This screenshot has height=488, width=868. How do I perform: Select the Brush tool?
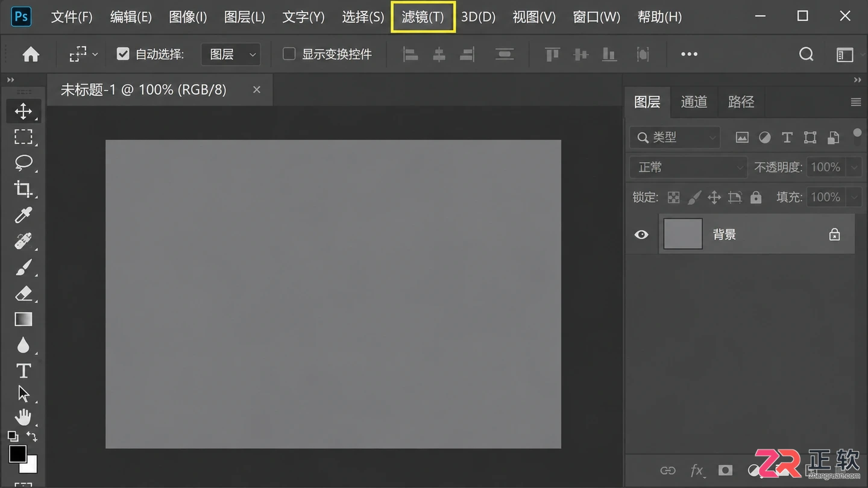click(x=24, y=267)
